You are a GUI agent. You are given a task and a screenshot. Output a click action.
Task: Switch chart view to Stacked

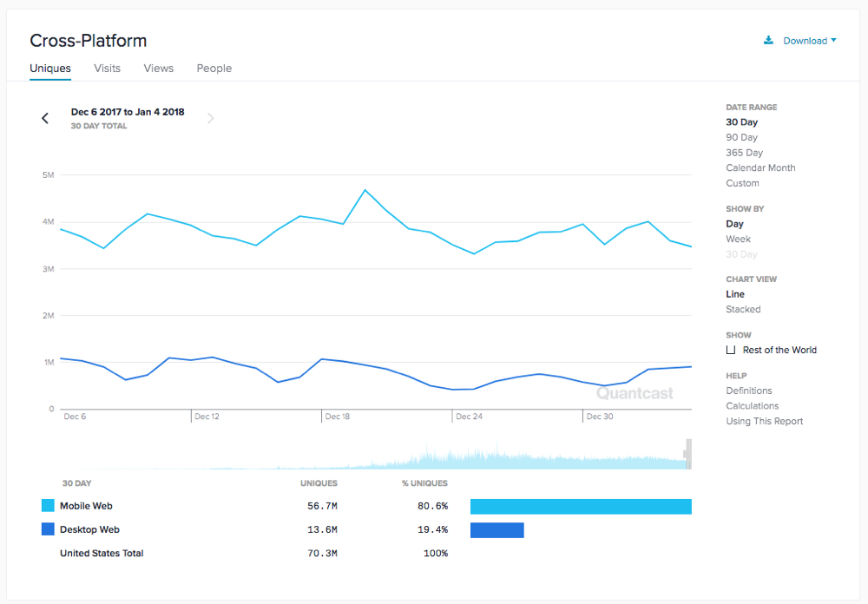tap(743, 309)
